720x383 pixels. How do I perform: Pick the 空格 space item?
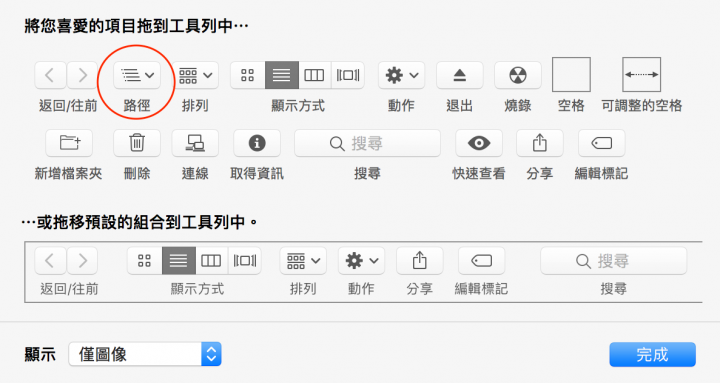point(571,74)
